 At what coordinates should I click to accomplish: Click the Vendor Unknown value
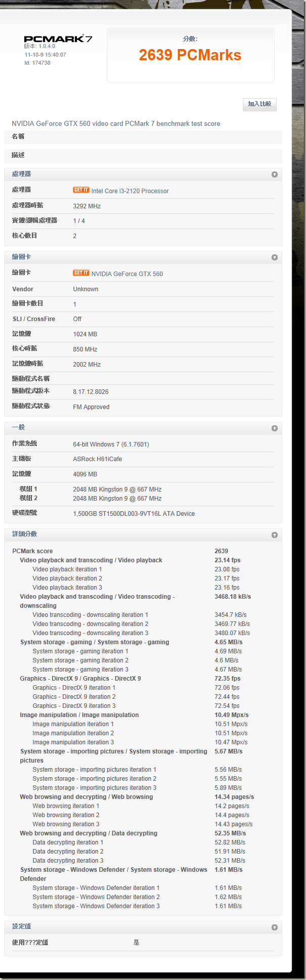click(85, 289)
